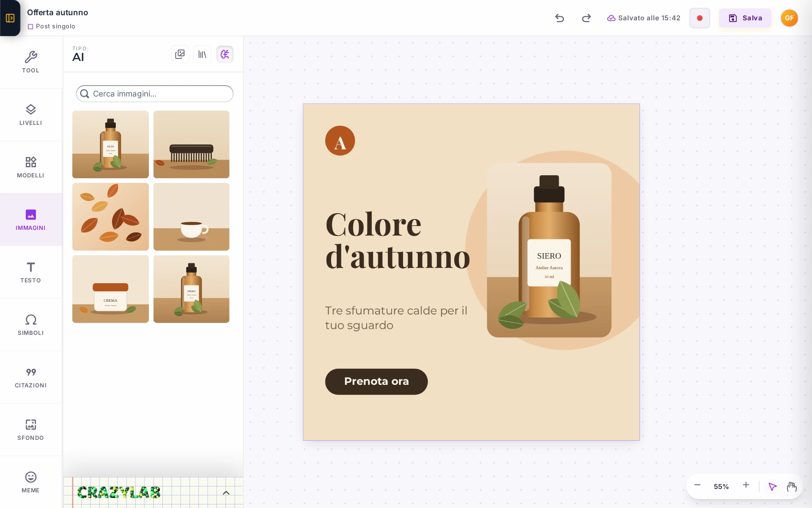Select the Olio bottle thumbnail
This screenshot has width=812, height=508.
click(x=110, y=144)
